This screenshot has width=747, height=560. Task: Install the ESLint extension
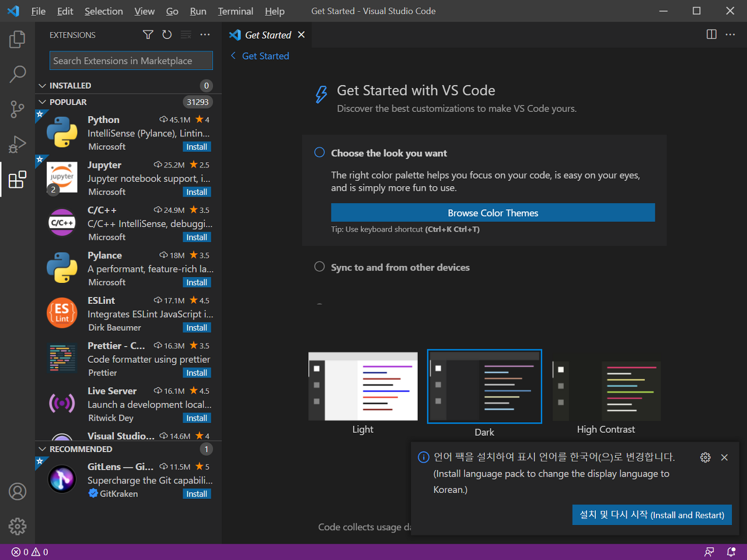(x=197, y=328)
